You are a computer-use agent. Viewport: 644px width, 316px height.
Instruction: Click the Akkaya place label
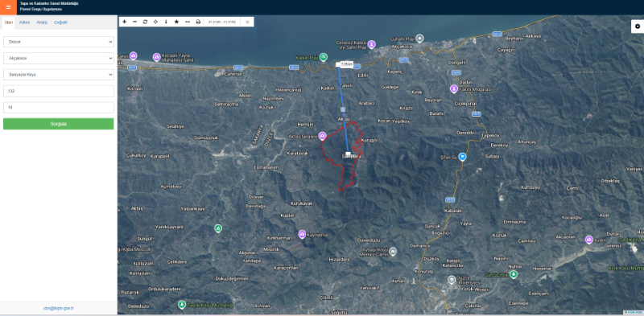click(x=533, y=35)
